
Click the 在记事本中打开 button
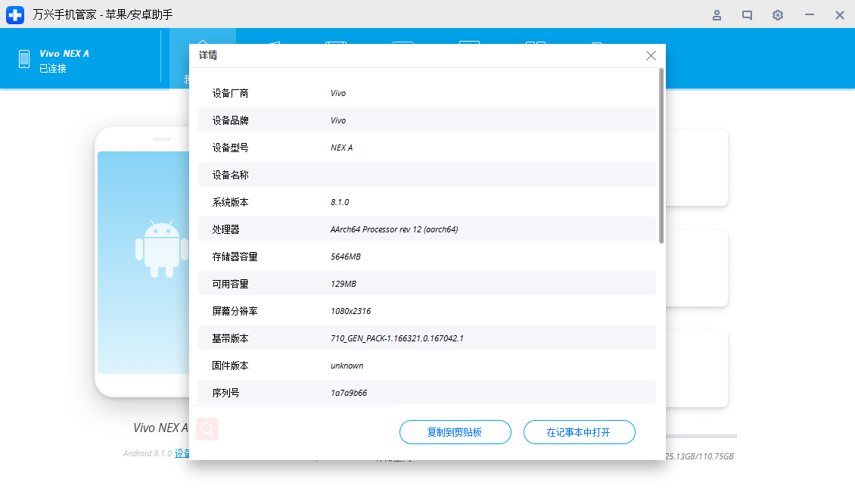[579, 432]
